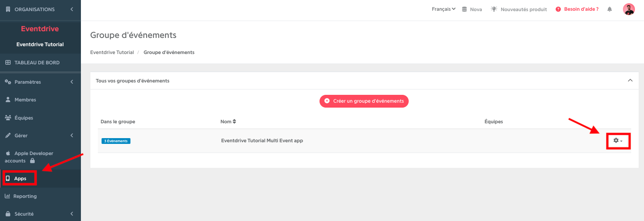Open the user avatar profile menu

pos(629,9)
